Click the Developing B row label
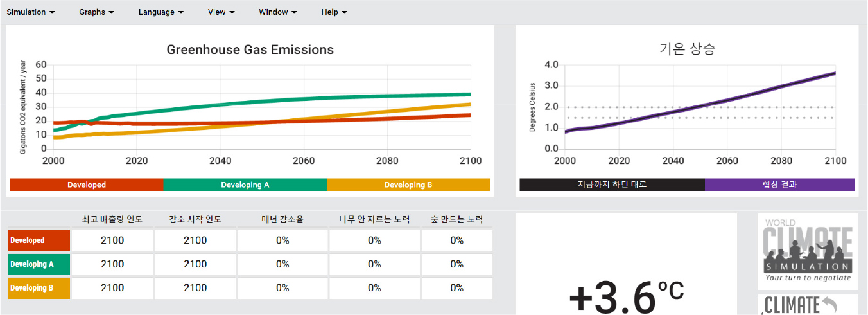Image resolution: width=868 pixels, height=315 pixels. (39, 288)
